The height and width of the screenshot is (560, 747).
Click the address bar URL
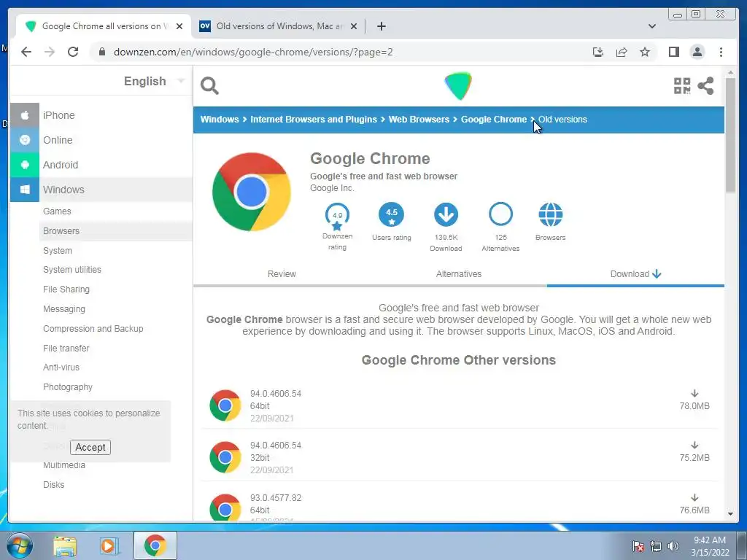(x=253, y=52)
